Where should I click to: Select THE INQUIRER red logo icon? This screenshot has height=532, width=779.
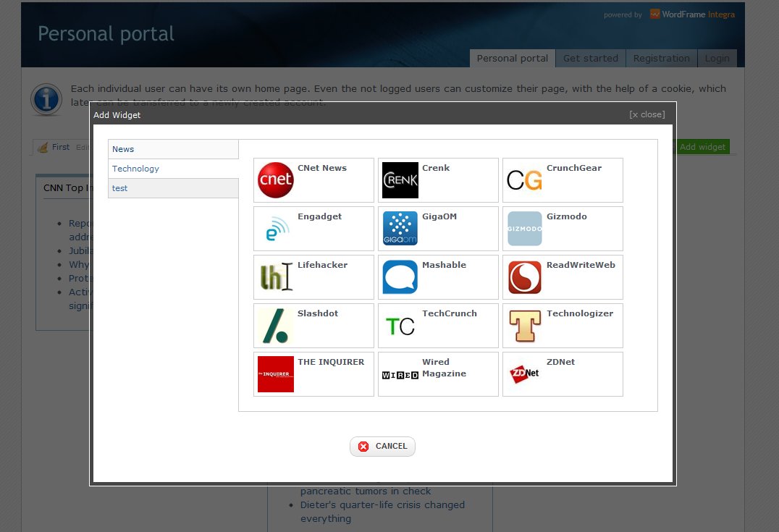click(x=276, y=374)
